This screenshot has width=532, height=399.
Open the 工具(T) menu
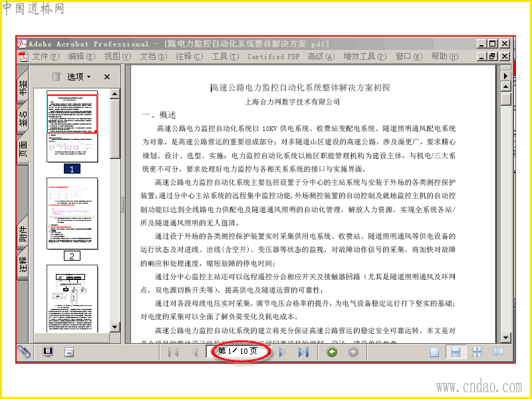225,57
